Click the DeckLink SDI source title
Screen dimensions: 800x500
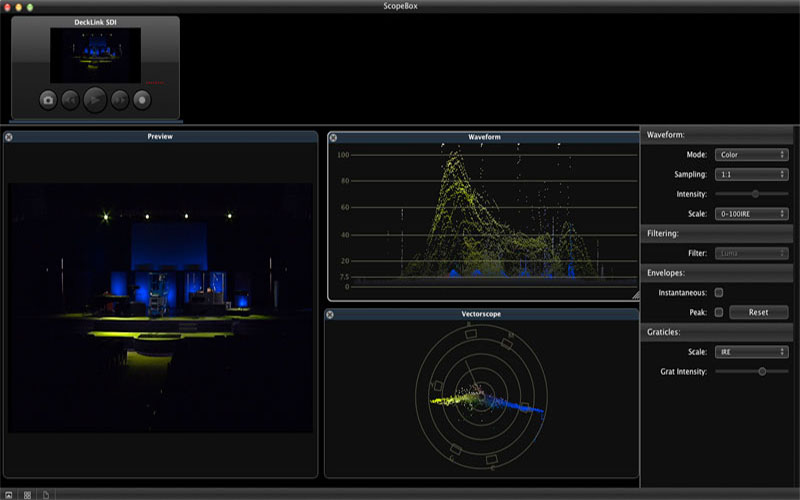coord(95,22)
